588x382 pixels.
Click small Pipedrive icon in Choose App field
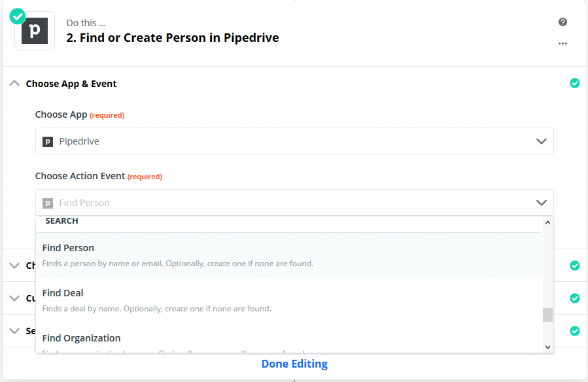[x=48, y=142]
